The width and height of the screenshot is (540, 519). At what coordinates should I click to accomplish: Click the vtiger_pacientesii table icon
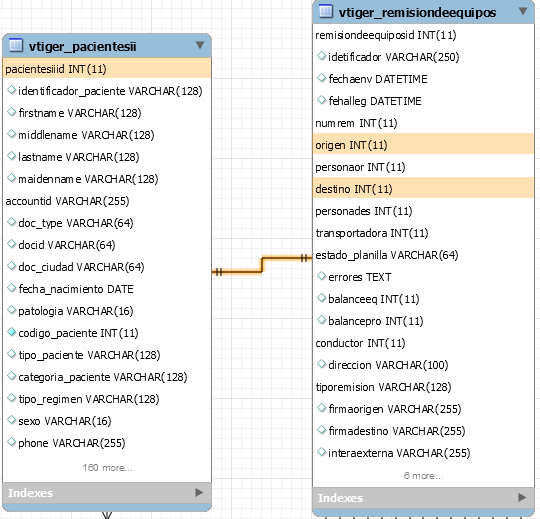point(15,45)
